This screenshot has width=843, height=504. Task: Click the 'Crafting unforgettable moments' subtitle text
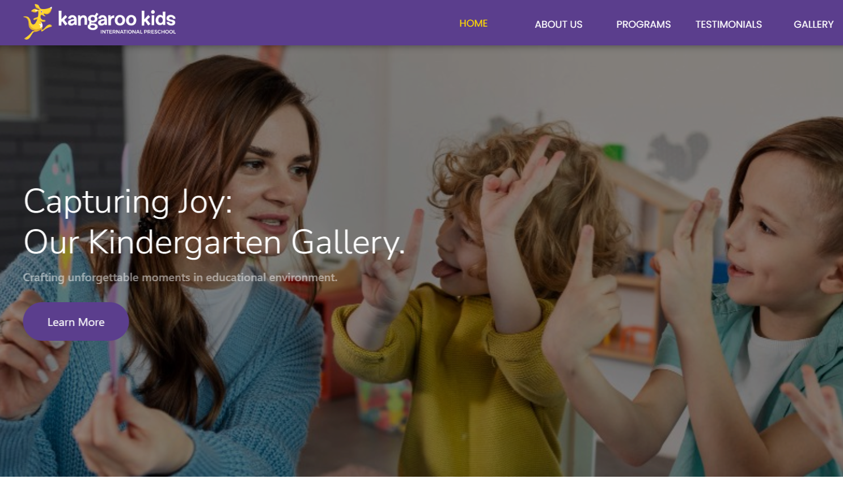180,277
